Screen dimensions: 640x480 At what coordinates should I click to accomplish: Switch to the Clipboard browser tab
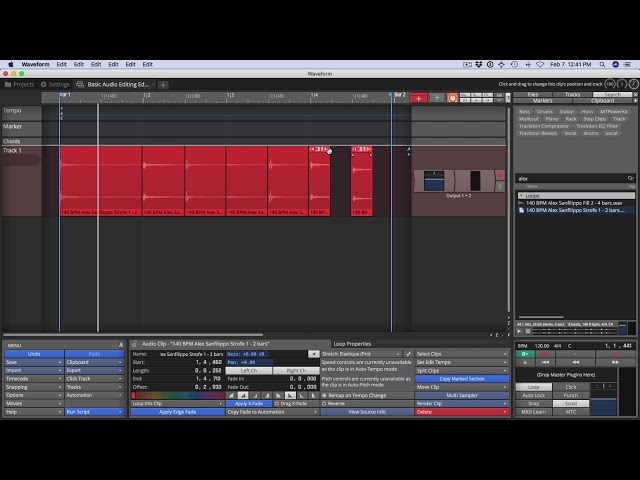602,100
